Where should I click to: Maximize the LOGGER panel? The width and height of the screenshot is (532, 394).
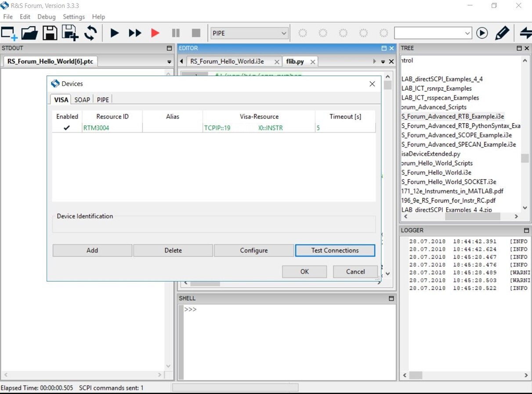526,230
